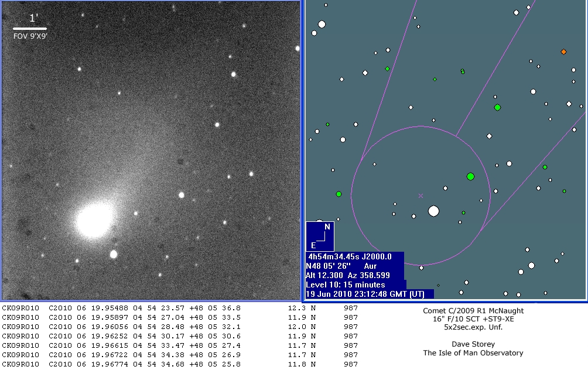
Task: Click the "12.0 N" magnitude value
Action: 302,327
